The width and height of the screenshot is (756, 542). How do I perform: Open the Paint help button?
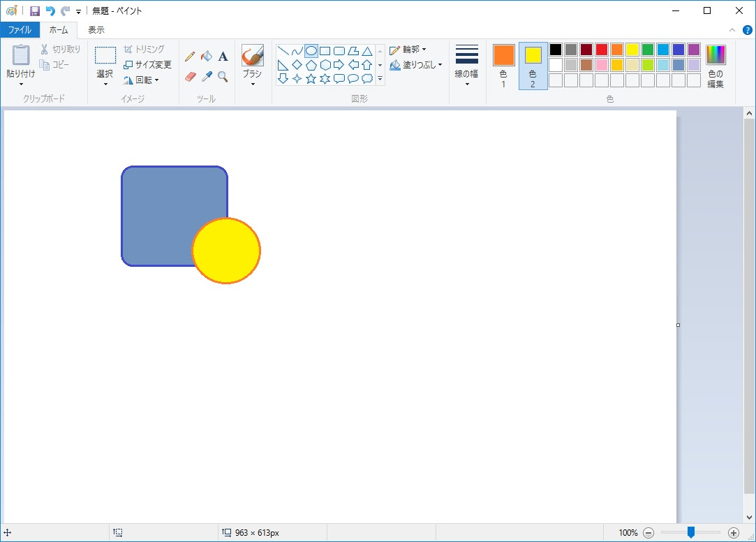coord(748,30)
